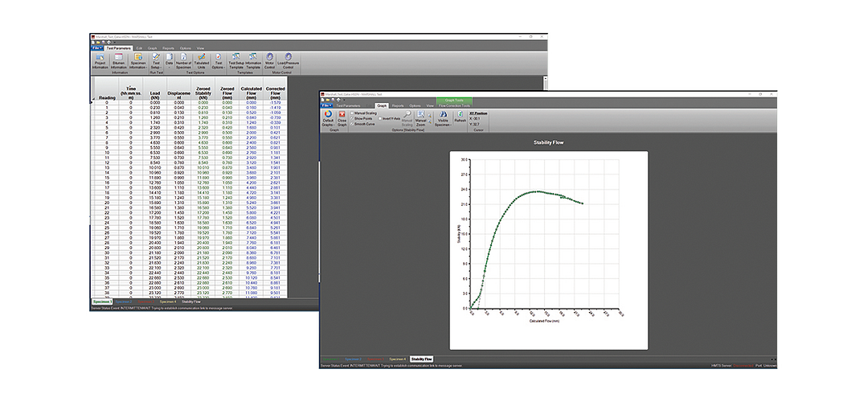Click the open folder icon in the graph window's quick access bar
This screenshot has width=868, height=402.
(x=328, y=100)
